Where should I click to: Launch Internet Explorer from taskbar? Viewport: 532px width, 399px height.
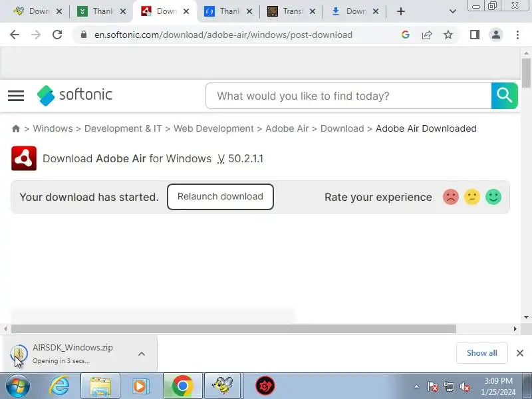(x=60, y=386)
